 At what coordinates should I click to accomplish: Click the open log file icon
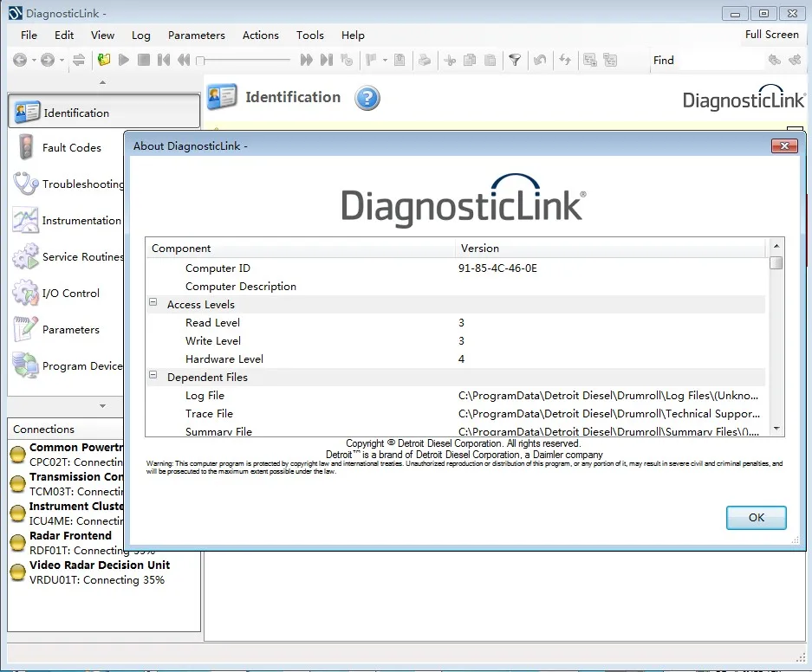point(104,60)
